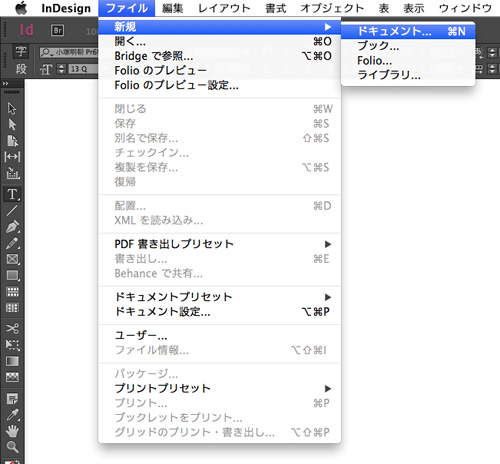The image size is (500, 464).
Task: Open the ファイル menu
Action: tap(127, 8)
